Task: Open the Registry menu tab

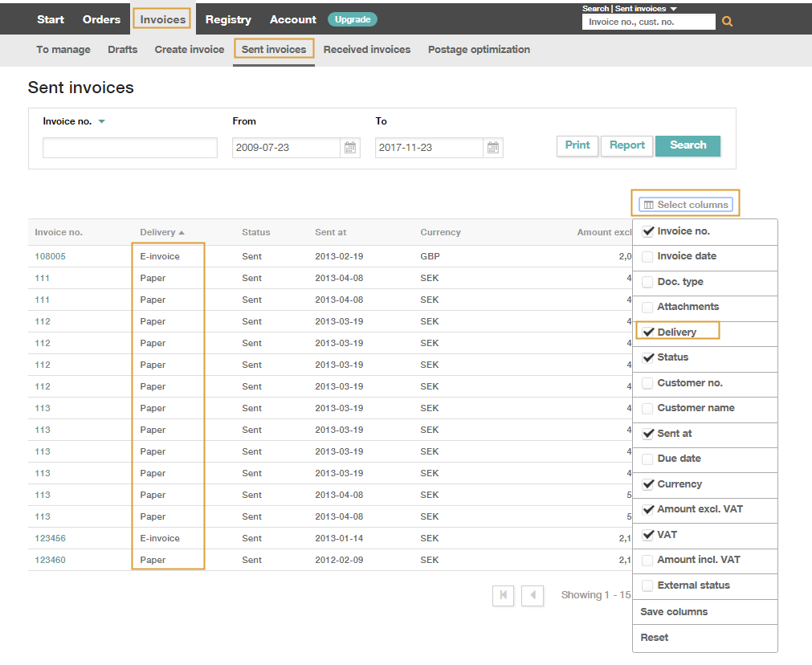Action: 228,19
